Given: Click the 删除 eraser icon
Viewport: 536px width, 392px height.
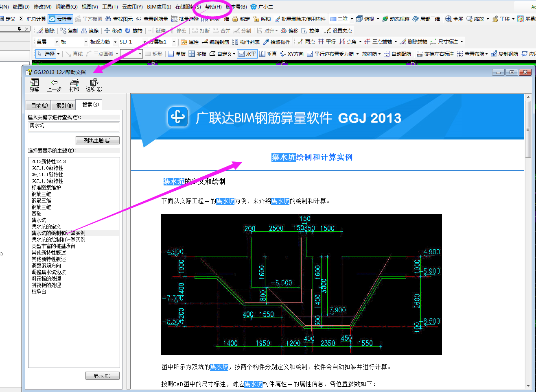Looking at the screenshot, I should click(x=40, y=30).
